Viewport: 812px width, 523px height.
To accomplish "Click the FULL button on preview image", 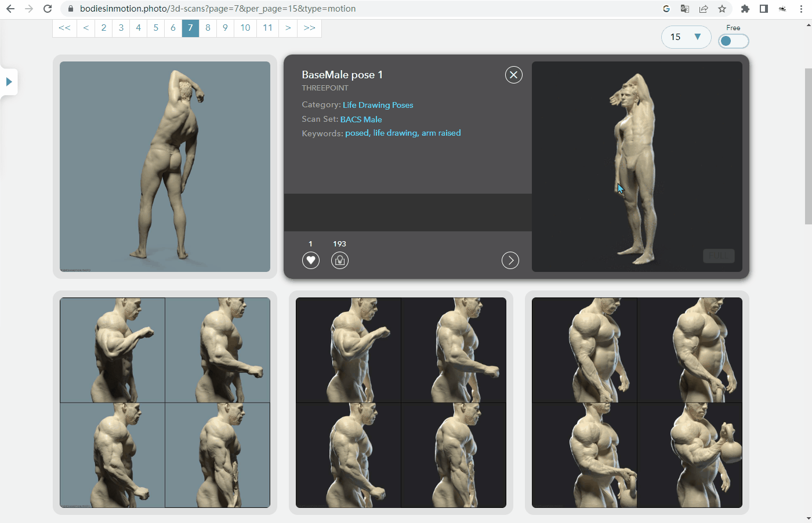I will (x=719, y=256).
